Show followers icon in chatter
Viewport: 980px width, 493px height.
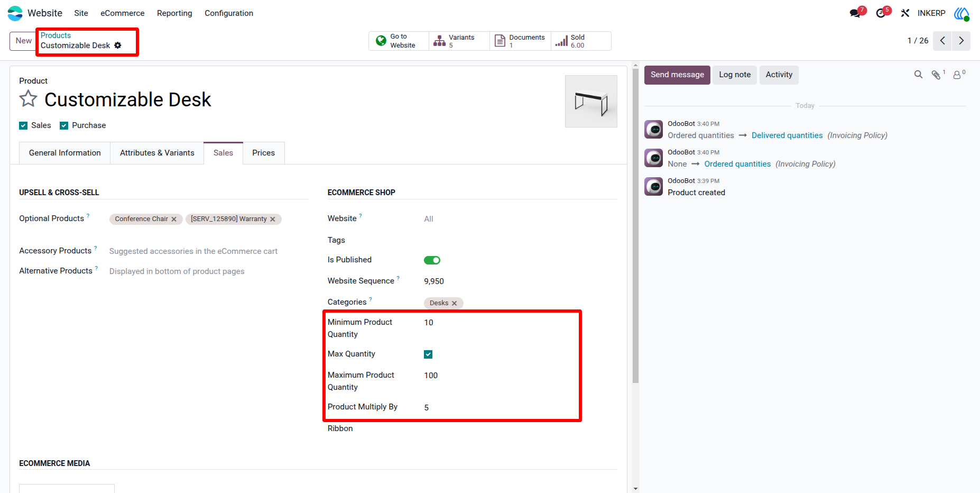(957, 75)
